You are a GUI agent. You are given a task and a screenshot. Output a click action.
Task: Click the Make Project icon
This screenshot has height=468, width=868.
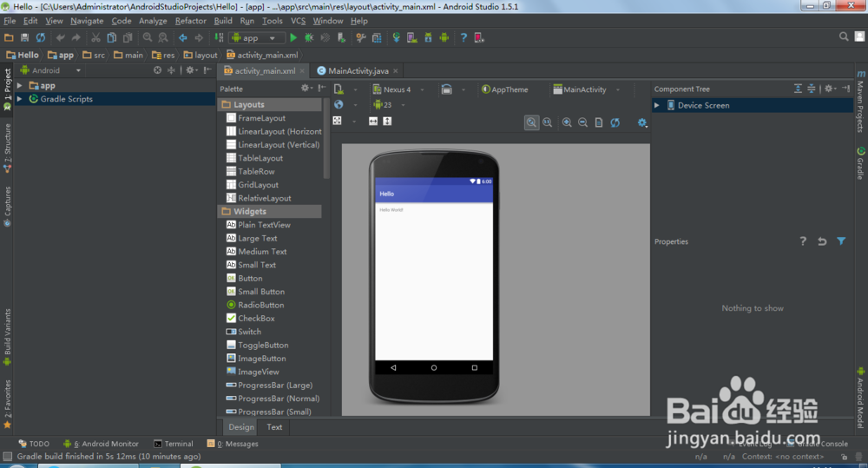220,37
